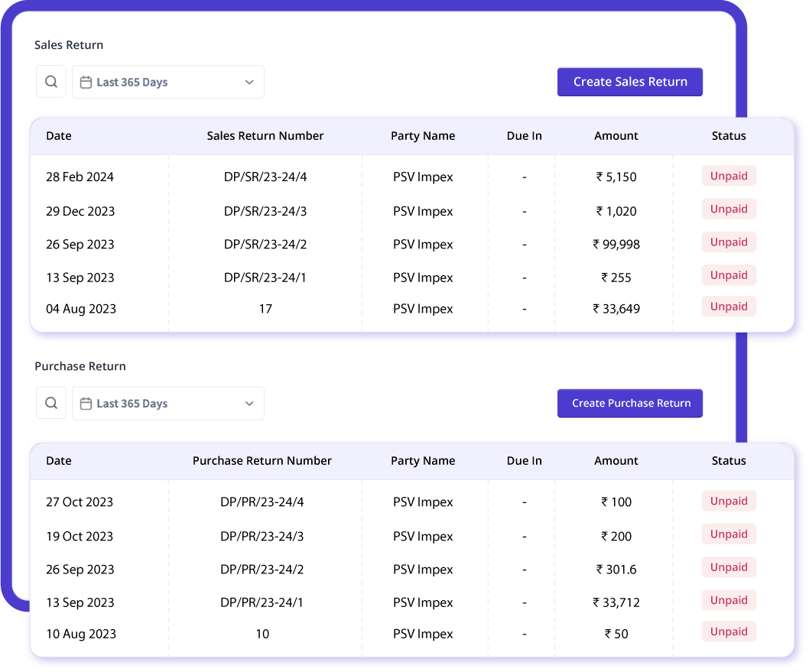Click the Create Purchase Return button
Viewport: 809px width, 672px height.
[x=629, y=403]
